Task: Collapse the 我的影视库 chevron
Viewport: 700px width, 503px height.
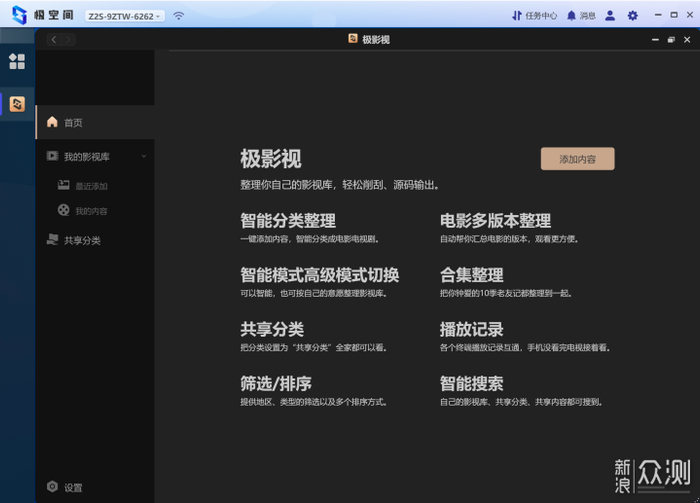Action: 144,157
